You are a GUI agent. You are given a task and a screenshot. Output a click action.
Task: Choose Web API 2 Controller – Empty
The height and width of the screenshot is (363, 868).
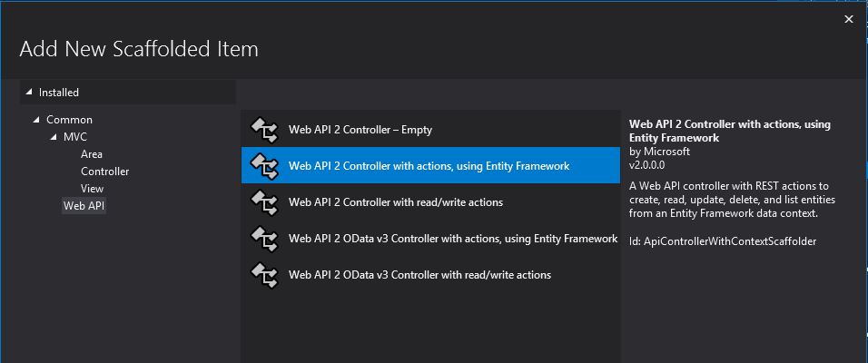tap(430, 130)
